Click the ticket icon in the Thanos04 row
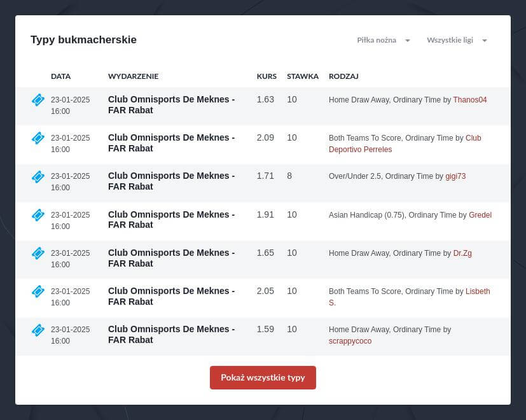Viewport: 526px width, 420px height. click(38, 100)
